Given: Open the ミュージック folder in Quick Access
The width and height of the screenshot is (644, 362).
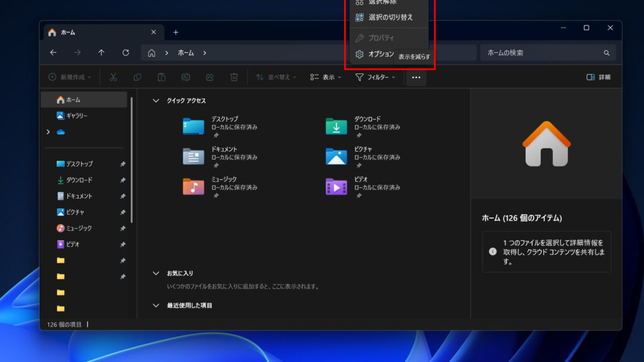Looking at the screenshot, I should click(x=219, y=187).
